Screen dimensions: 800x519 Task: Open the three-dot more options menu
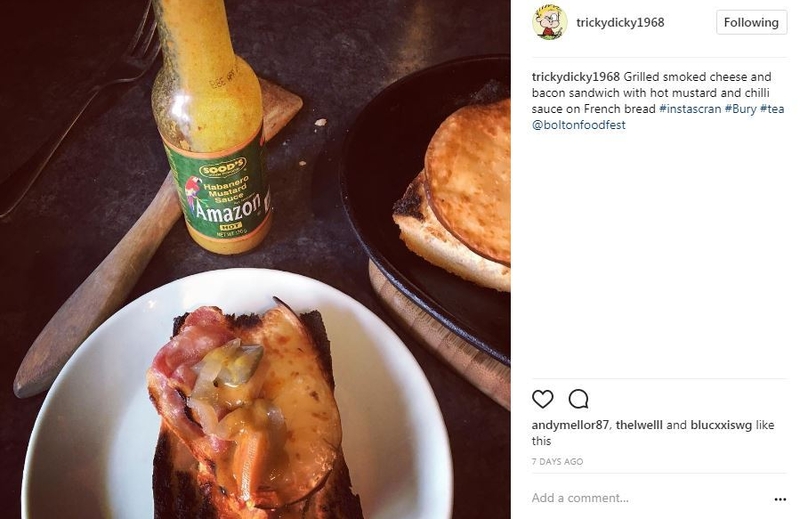click(x=780, y=499)
